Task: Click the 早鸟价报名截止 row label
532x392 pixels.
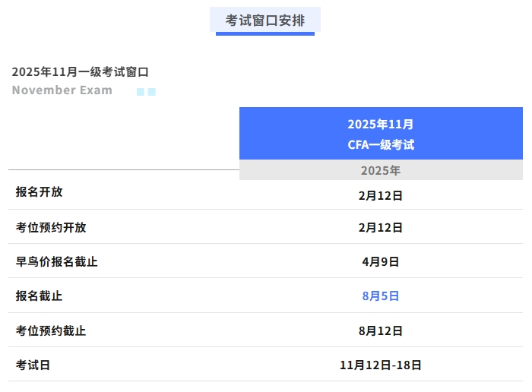Action: [x=56, y=261]
